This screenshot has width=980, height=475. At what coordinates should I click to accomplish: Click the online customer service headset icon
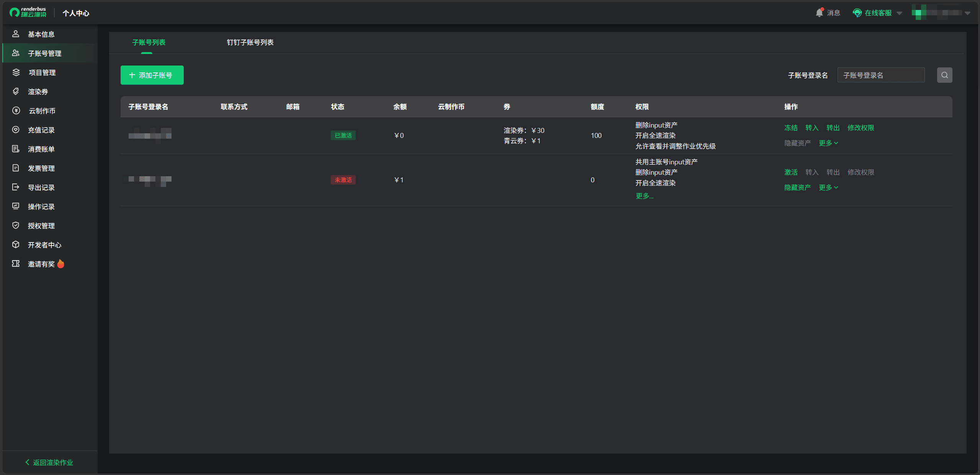pyautogui.click(x=857, y=13)
